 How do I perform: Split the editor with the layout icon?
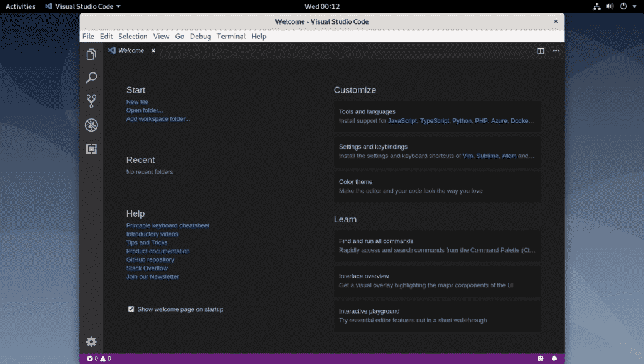(x=540, y=51)
